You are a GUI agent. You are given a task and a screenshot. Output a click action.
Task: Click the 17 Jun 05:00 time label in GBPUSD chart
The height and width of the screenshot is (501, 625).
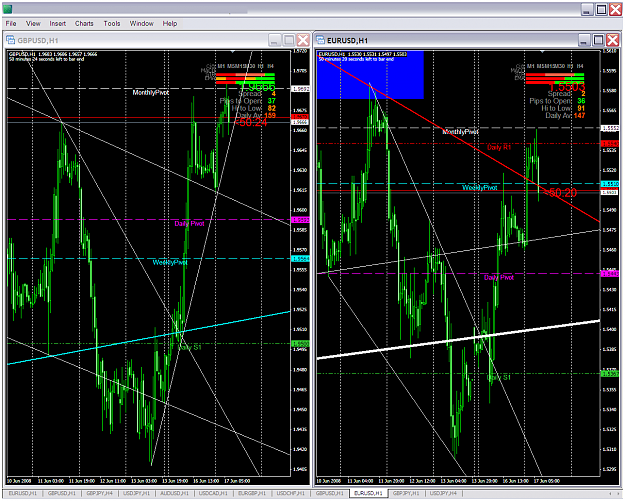[237, 481]
